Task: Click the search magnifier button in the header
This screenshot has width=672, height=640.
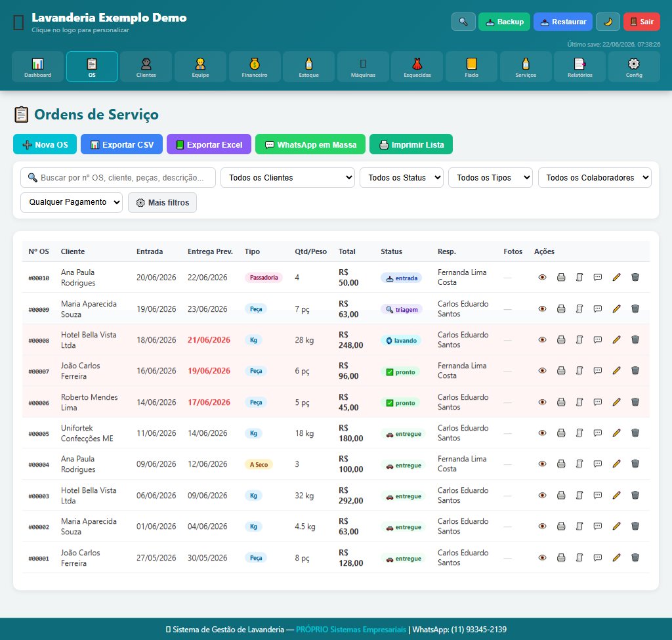Action: (x=463, y=22)
